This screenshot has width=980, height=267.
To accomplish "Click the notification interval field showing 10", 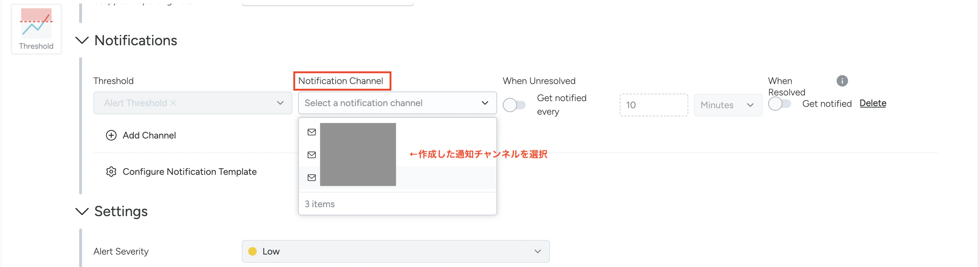I will click(654, 105).
